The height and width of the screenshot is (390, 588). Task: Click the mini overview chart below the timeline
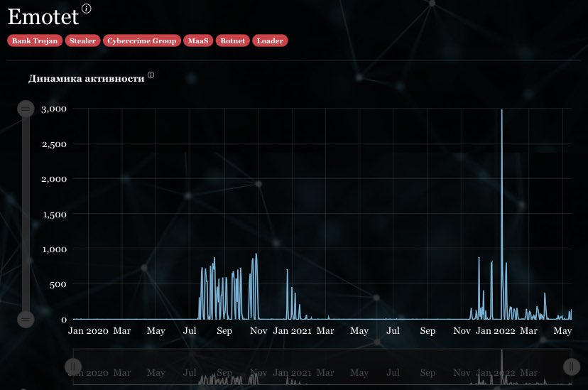[322, 367]
